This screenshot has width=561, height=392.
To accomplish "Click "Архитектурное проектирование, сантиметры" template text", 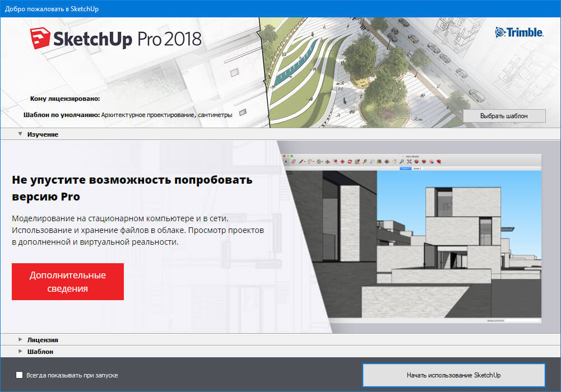I will [x=166, y=115].
